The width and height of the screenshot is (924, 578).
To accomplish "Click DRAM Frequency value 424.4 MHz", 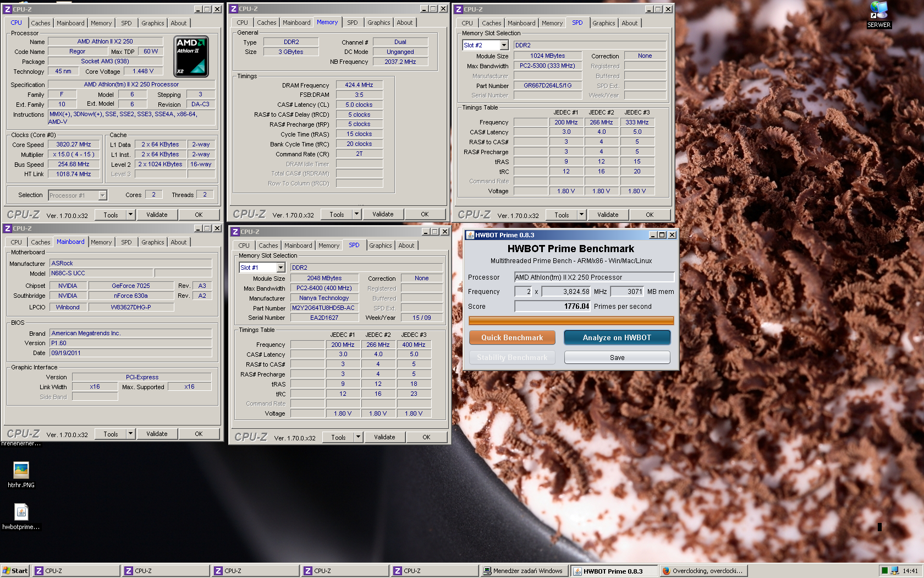I will (x=359, y=85).
